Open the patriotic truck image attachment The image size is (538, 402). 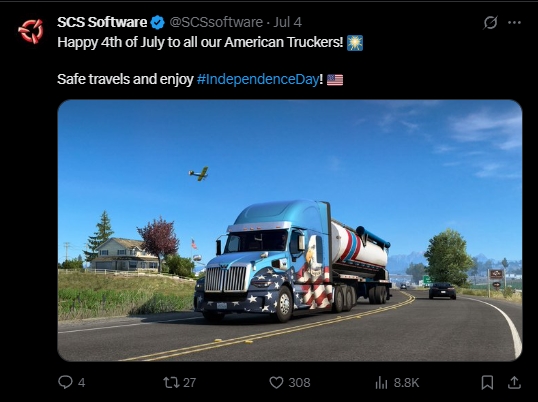coord(290,230)
